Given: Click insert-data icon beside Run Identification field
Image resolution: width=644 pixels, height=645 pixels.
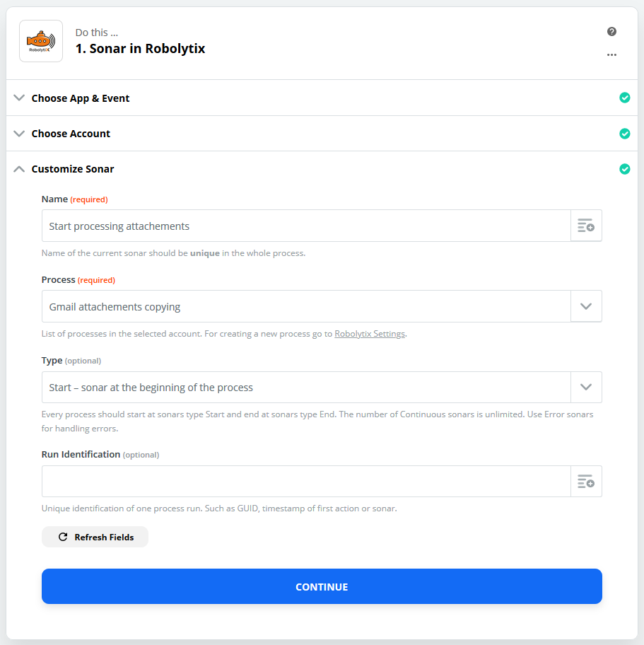Looking at the screenshot, I should click(586, 482).
